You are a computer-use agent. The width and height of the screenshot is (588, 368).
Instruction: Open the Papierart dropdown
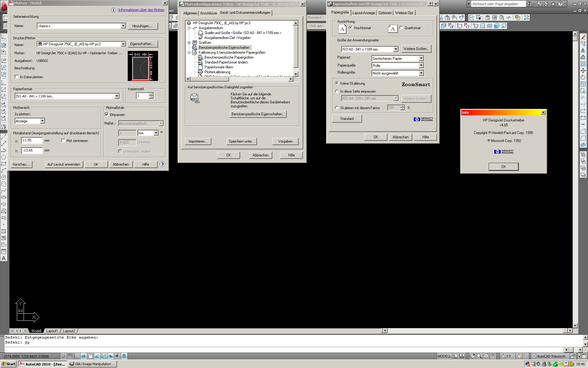click(x=421, y=58)
